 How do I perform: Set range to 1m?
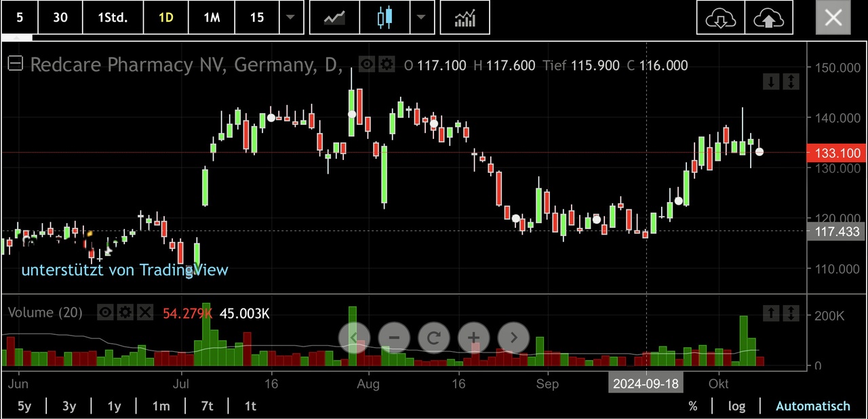(x=161, y=406)
